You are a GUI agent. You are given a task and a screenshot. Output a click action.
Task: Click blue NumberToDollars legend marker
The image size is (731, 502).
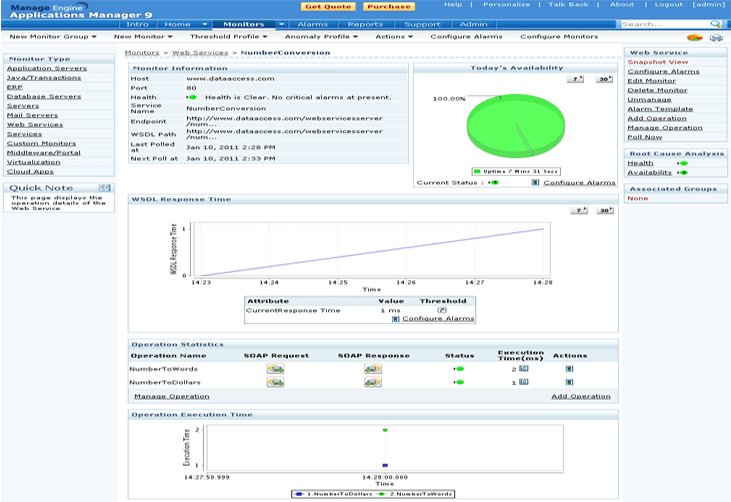point(299,494)
